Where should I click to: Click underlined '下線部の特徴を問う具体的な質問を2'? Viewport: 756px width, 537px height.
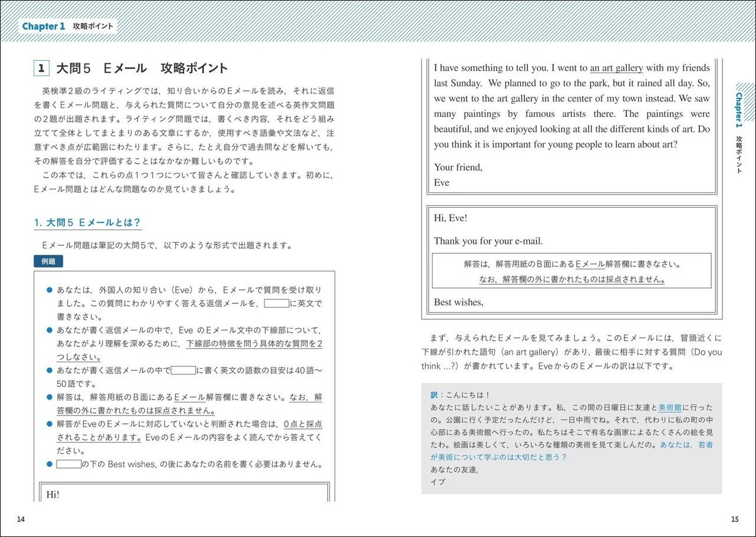tap(254, 343)
